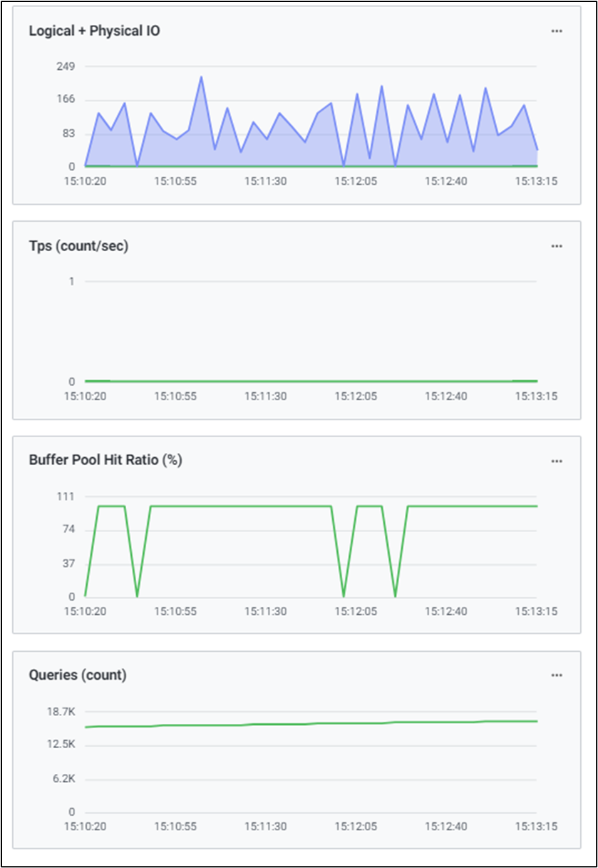Click the 6.2K y-axis label in Queries chart
Viewport: 598px width, 868px height.
coord(63,778)
